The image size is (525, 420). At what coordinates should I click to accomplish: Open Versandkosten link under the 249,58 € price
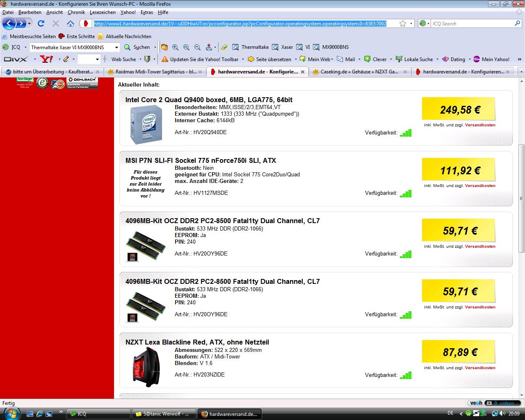click(x=480, y=125)
